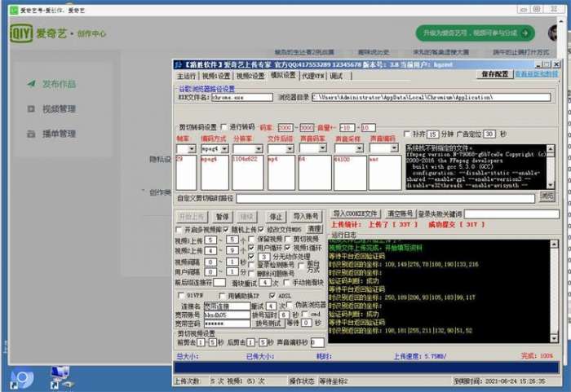Switch to the 主运行 tab
571x392 pixels.
187,76
